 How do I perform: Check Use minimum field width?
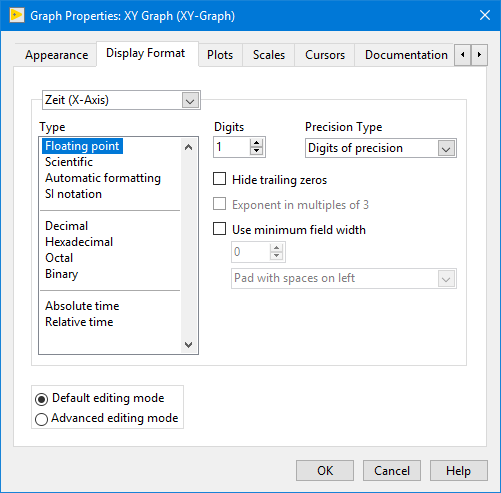pos(219,229)
